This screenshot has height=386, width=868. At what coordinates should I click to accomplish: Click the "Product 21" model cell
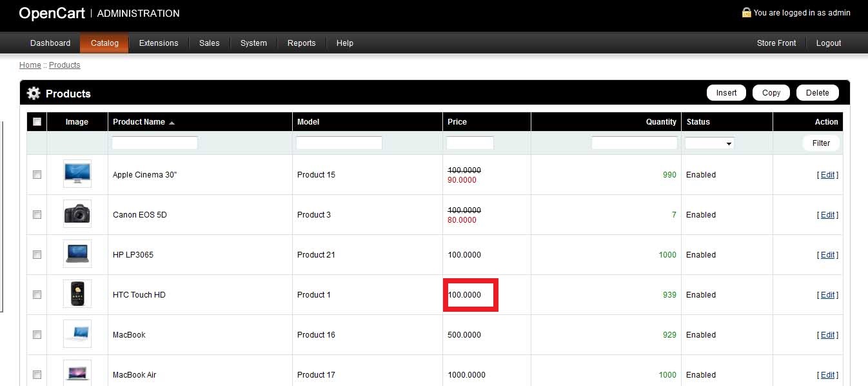[316, 255]
